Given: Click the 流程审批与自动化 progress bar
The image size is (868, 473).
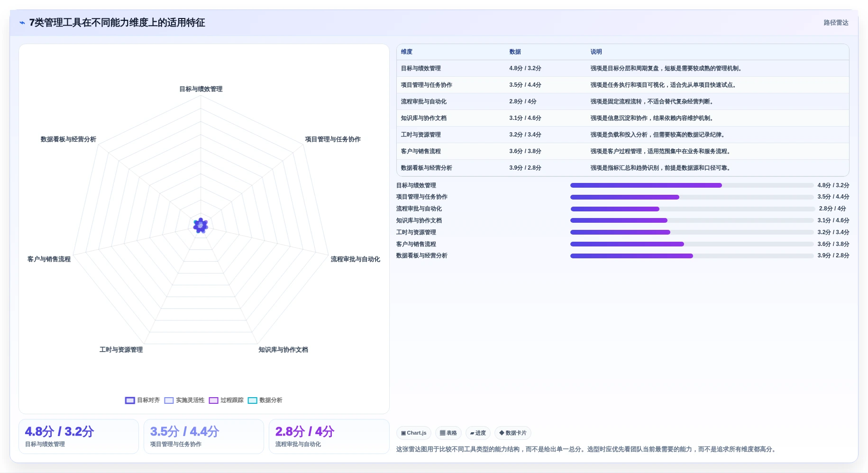Looking at the screenshot, I should (693, 209).
